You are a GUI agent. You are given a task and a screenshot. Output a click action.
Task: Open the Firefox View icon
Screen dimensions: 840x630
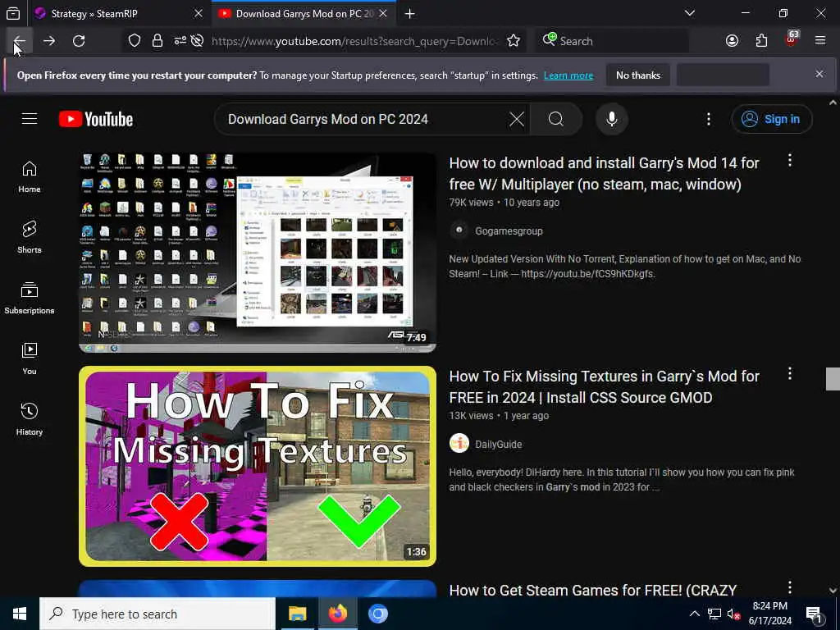click(x=13, y=13)
